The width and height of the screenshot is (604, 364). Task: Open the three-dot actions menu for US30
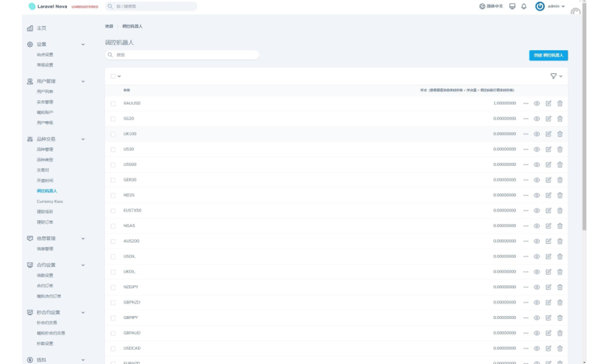[x=526, y=149]
